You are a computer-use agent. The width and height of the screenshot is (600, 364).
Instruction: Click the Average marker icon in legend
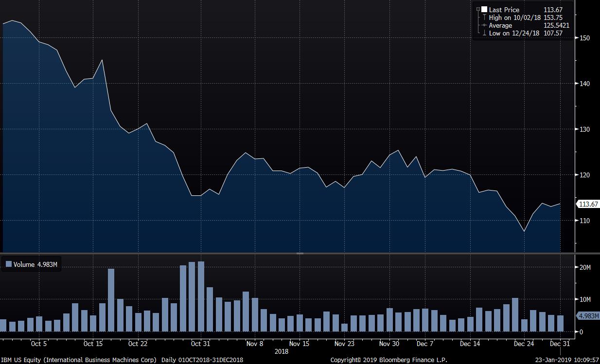point(484,25)
